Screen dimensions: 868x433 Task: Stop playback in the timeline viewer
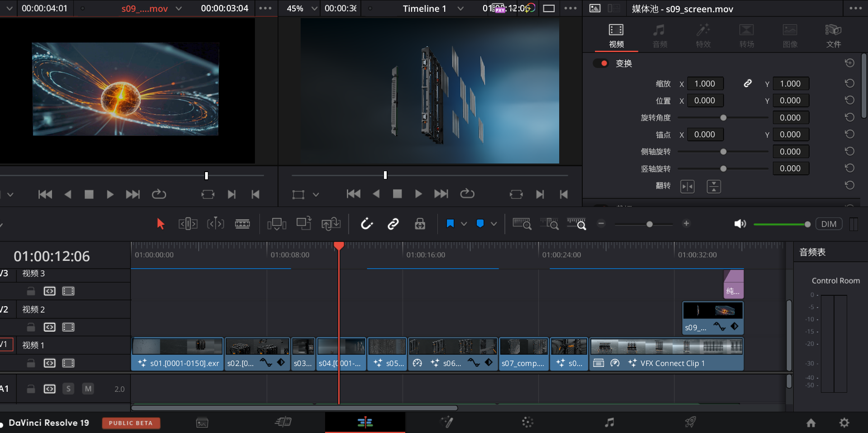pos(398,194)
